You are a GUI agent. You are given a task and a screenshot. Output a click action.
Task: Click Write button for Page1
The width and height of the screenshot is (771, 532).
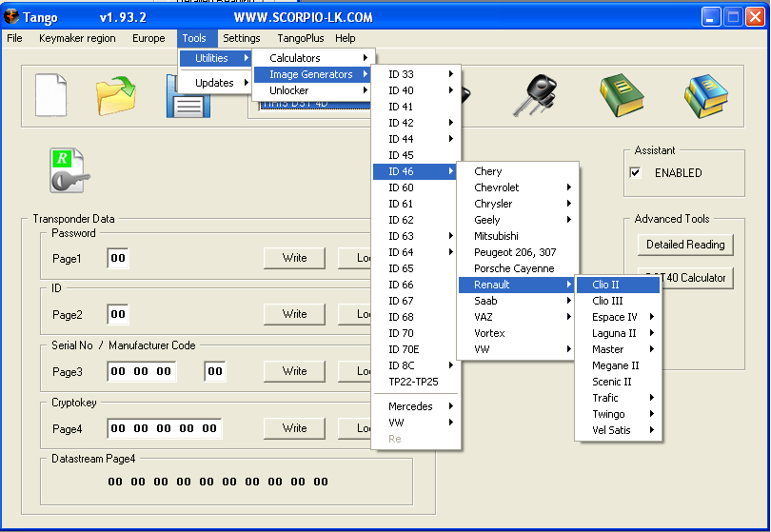coord(294,258)
